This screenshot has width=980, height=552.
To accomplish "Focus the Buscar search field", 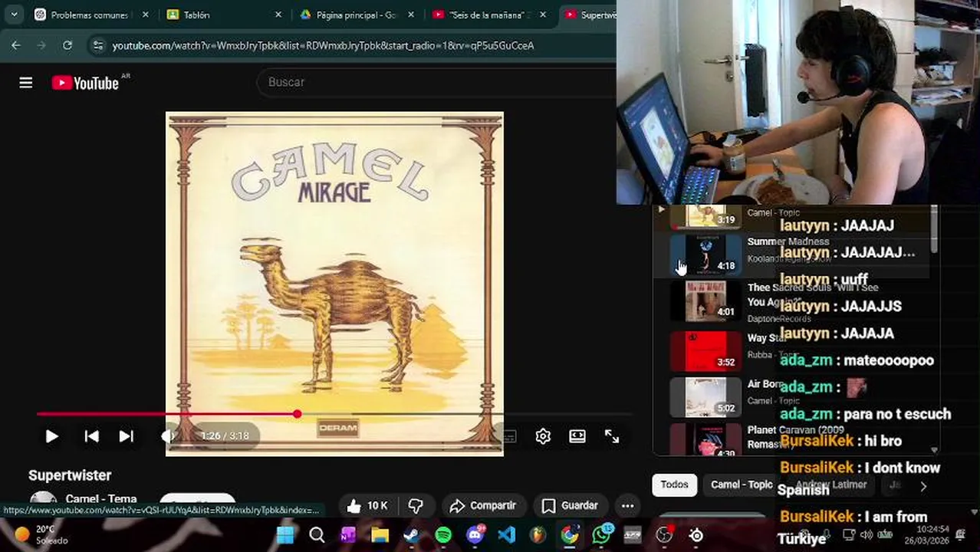I will click(437, 82).
